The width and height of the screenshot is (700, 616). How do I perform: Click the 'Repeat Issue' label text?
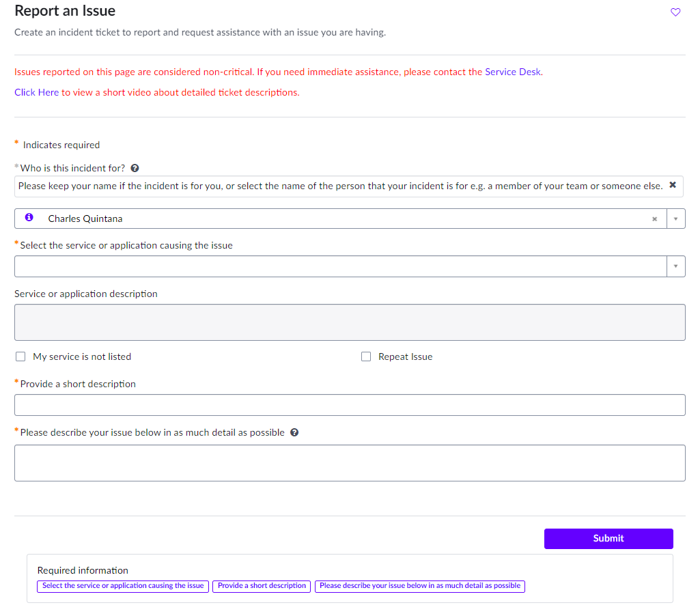406,356
